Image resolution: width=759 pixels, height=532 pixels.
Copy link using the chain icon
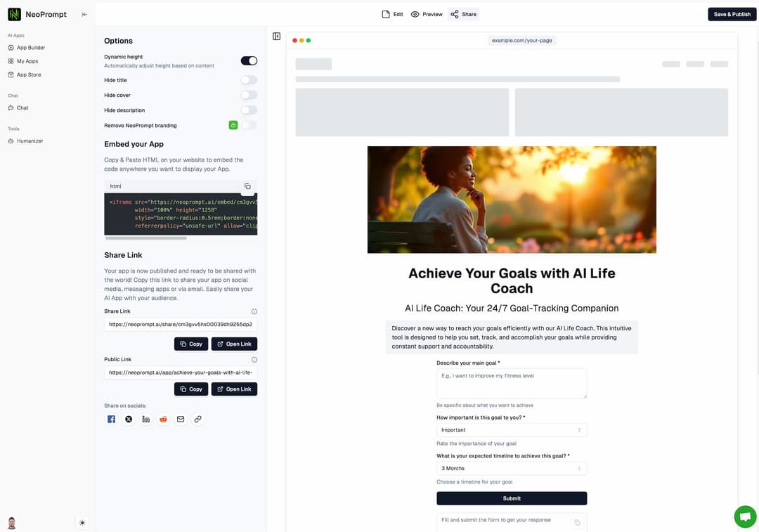[x=198, y=420]
